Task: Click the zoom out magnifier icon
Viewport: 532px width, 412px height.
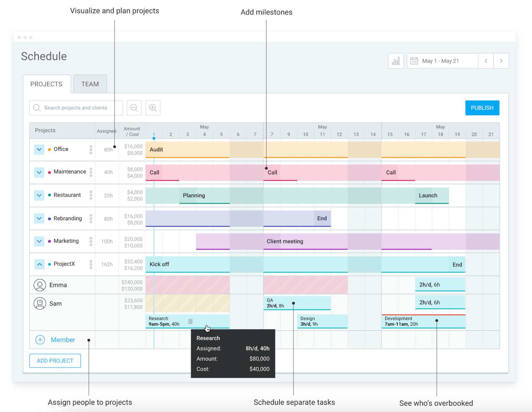Action: coord(134,108)
